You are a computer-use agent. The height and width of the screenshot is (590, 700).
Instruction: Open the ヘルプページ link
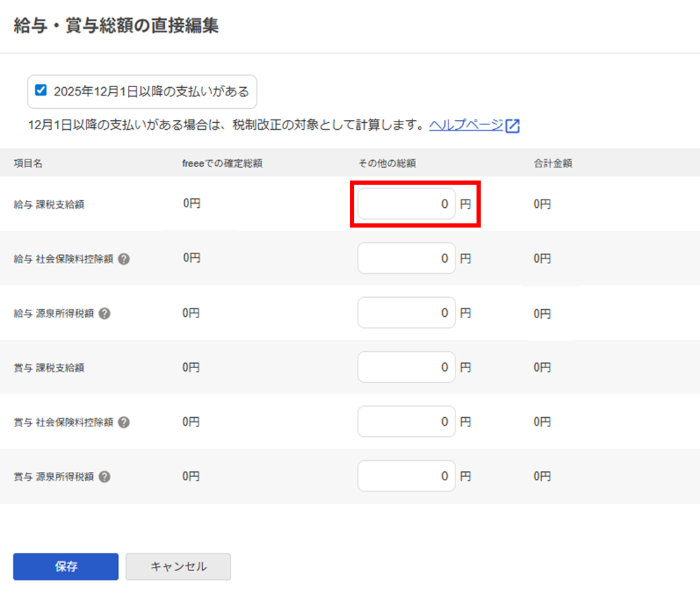click(466, 126)
